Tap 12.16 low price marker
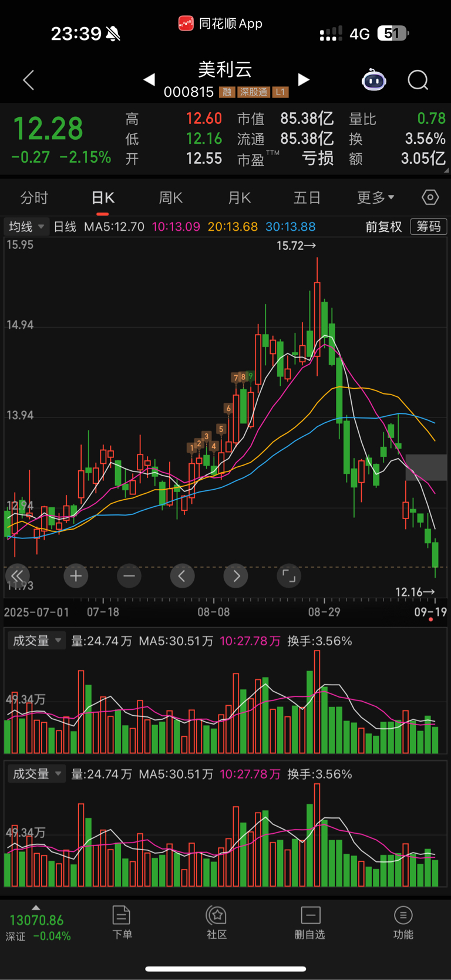The height and width of the screenshot is (980, 451). click(415, 592)
